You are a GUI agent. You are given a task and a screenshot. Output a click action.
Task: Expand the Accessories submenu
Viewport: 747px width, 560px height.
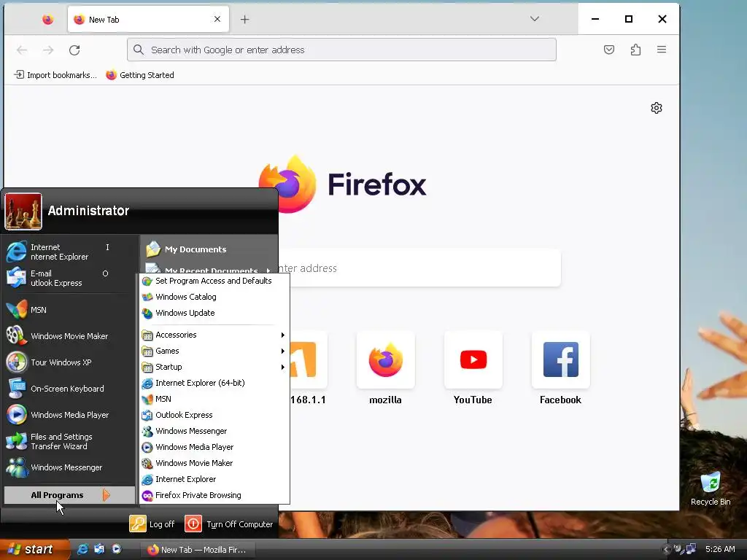[x=215, y=335]
